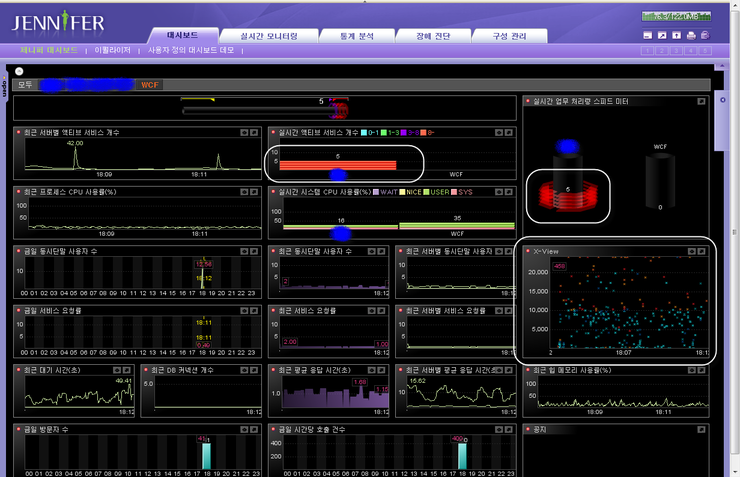Viewport: 740px width, 477px height.
Task: Click the printer icon in header toolbar
Action: (691, 35)
